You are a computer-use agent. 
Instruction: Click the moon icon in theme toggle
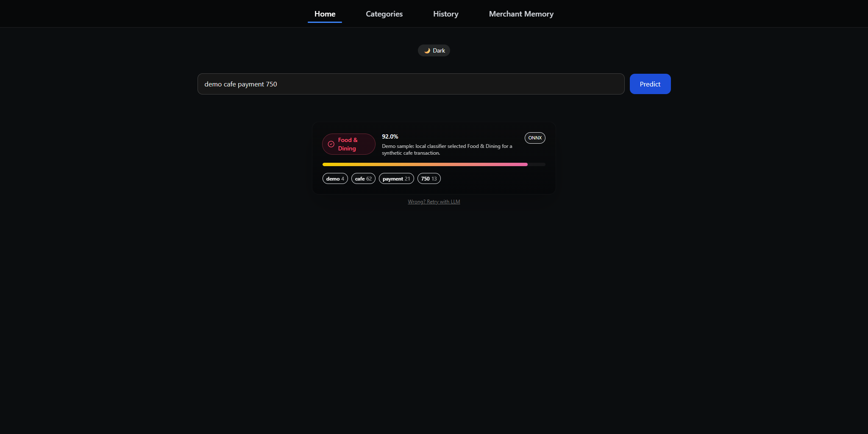[427, 50]
